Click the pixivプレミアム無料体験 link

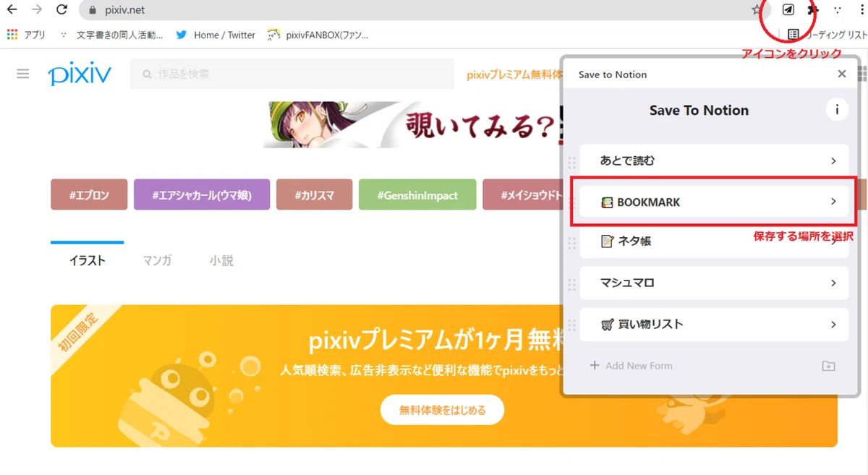pyautogui.click(x=514, y=74)
